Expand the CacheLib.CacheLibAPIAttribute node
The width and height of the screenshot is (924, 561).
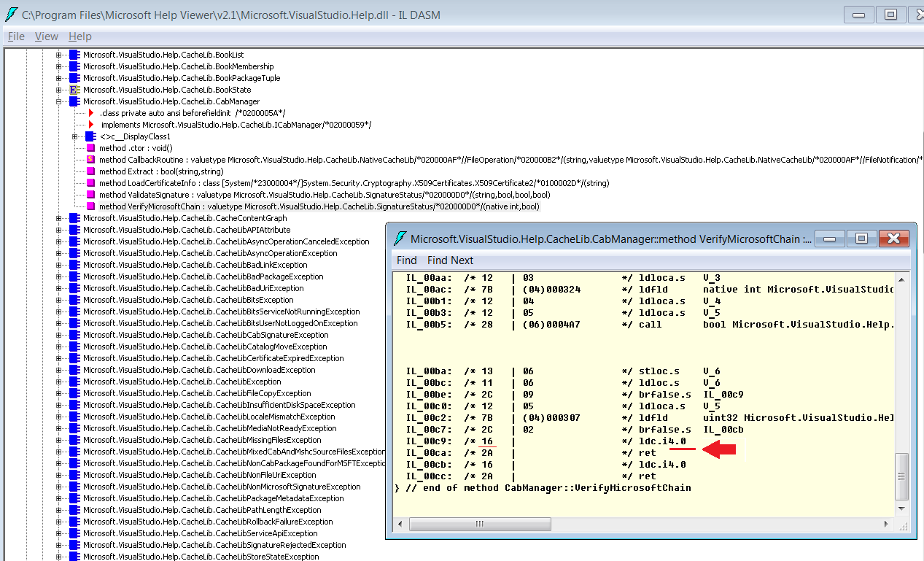[60, 230]
